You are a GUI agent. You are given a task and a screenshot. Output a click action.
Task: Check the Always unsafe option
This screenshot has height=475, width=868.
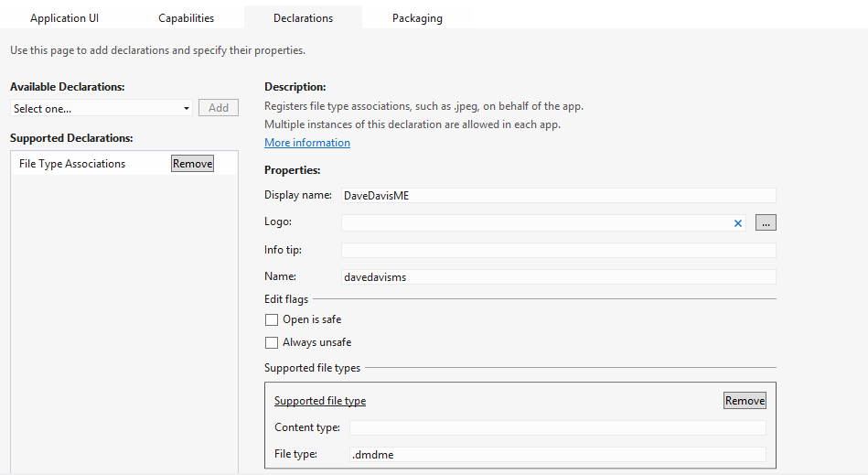coord(272,343)
